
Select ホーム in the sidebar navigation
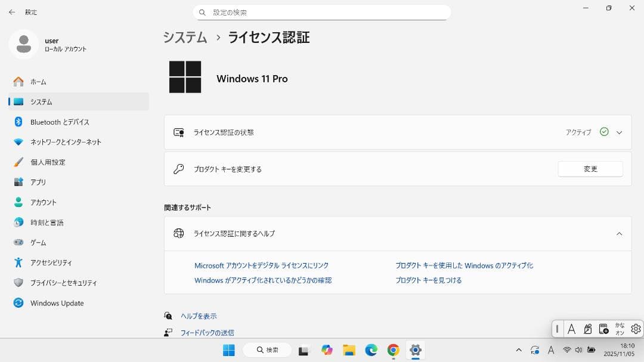38,82
